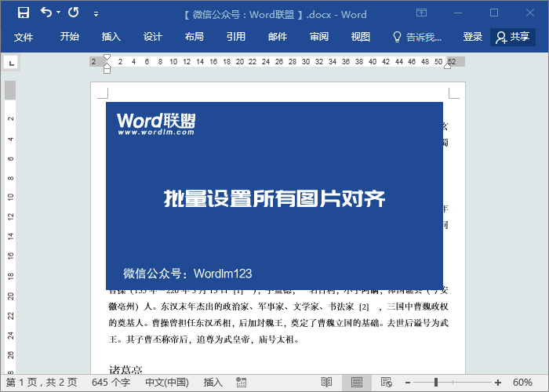Click the right indent marker on ruler

(x=447, y=65)
